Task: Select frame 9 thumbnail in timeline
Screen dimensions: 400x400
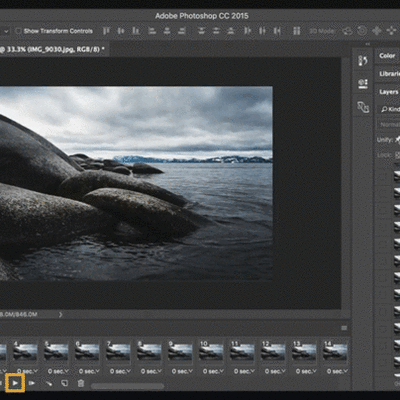Action: click(x=180, y=352)
